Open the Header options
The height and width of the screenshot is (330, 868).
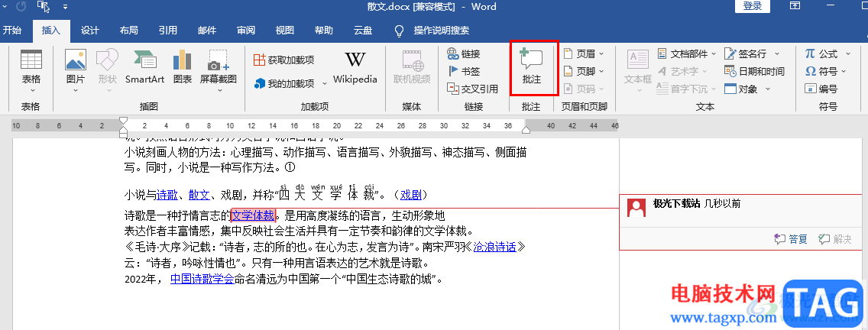pyautogui.click(x=584, y=53)
